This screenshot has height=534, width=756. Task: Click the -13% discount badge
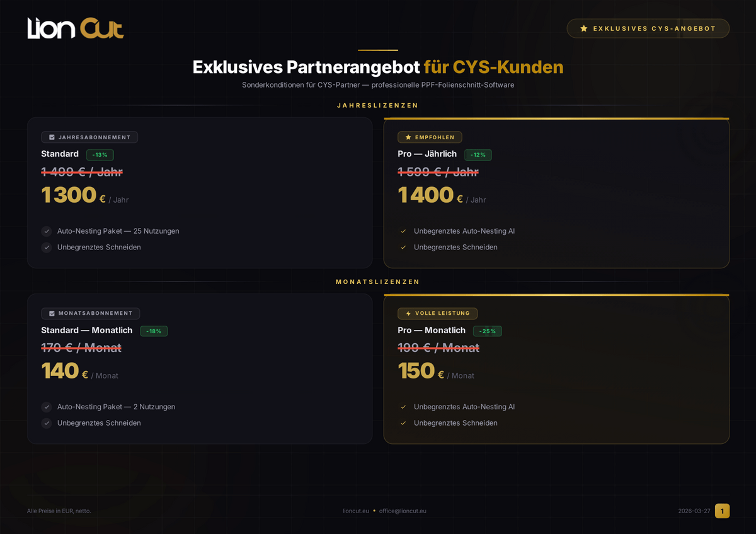click(100, 155)
